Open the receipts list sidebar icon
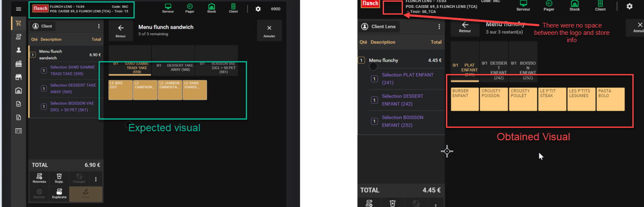 pos(19,37)
